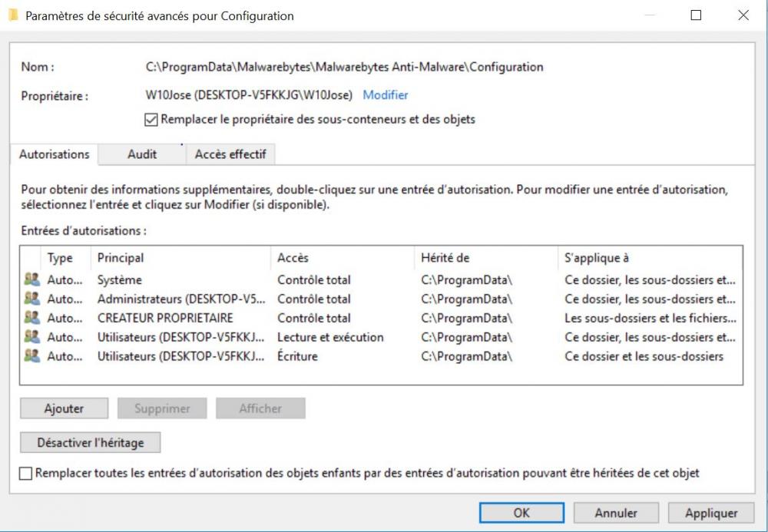This screenshot has height=532, width=768.
Task: Click 'Les sous-dossiers et les fichiers...' cell
Action: [x=650, y=318]
